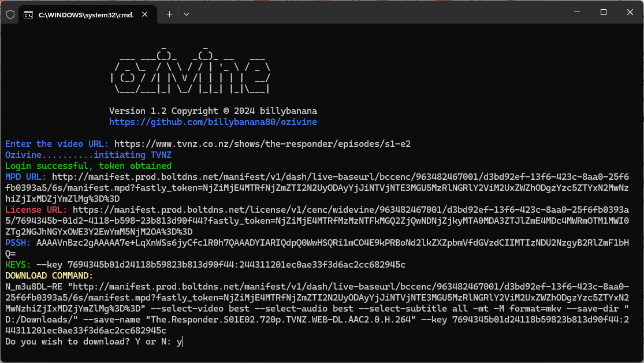The image size is (644, 363).
Task: Close the cmd.exe terminal tab
Action: pos(144,14)
